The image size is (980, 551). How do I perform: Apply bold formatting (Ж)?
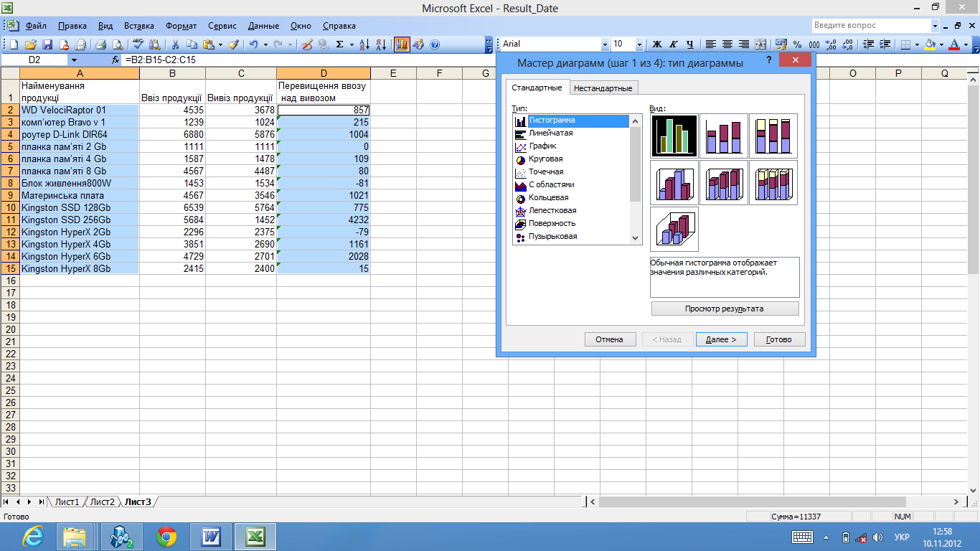(656, 44)
